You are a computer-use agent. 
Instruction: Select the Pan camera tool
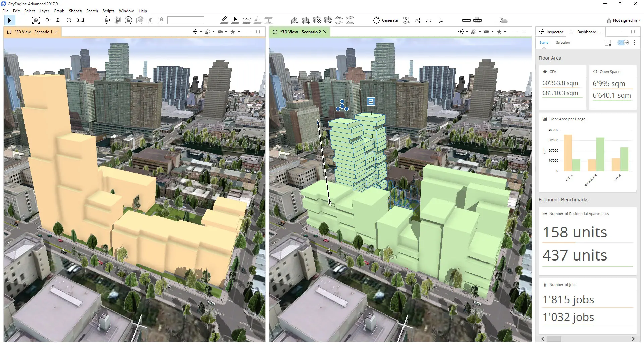click(47, 20)
